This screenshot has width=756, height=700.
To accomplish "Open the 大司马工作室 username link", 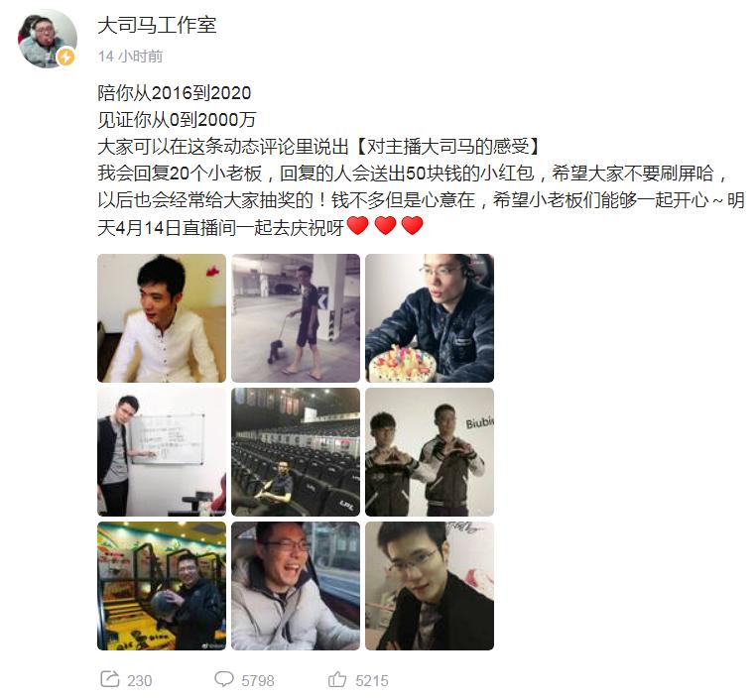I will pyautogui.click(x=157, y=25).
